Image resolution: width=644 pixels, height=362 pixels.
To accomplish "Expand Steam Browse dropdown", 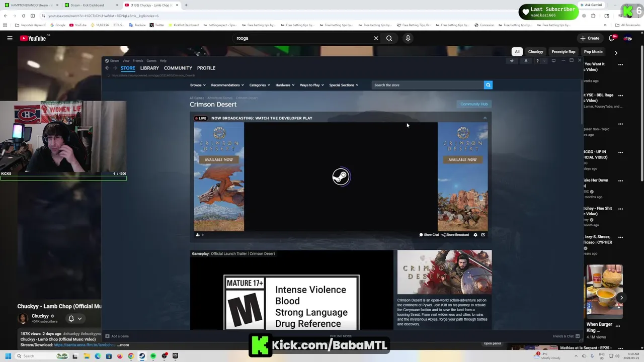I will pyautogui.click(x=198, y=85).
